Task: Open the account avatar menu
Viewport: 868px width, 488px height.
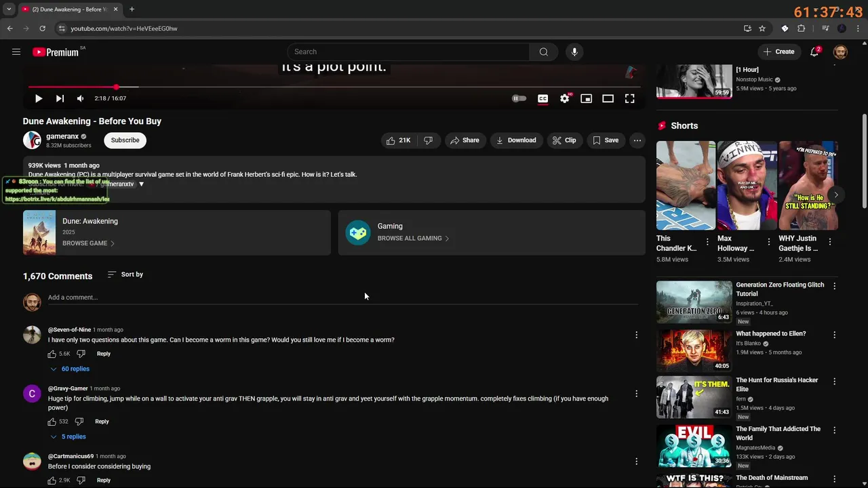Action: [840, 52]
